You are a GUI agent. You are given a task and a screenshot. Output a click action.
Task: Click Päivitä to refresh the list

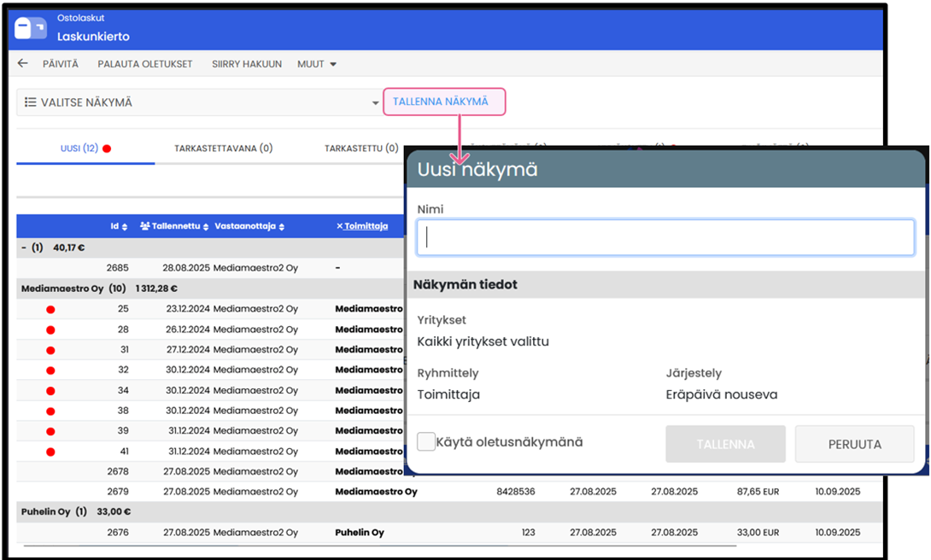pos(60,64)
